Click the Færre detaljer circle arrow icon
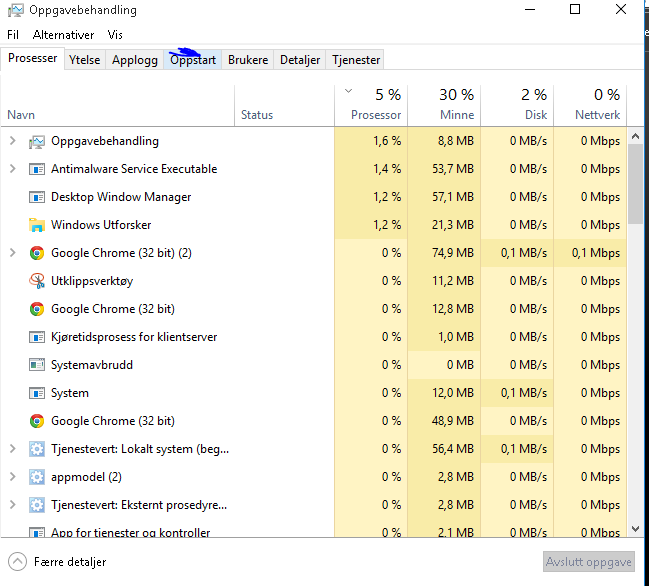649x586 pixels. pos(17,562)
